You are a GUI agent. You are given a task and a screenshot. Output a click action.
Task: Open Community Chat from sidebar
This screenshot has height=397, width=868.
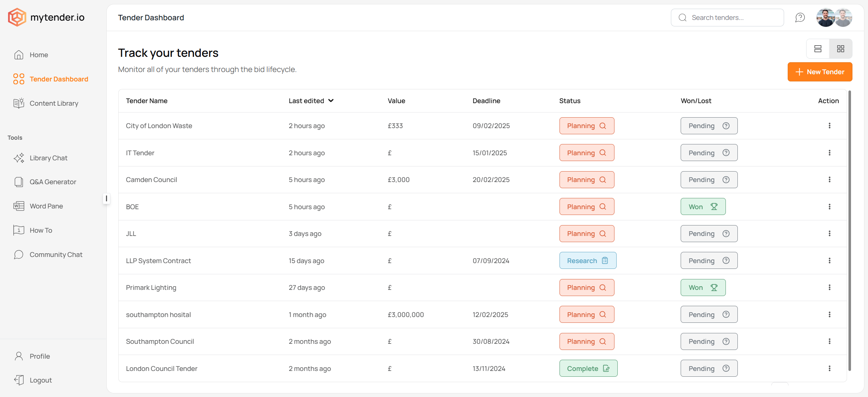[56, 255]
